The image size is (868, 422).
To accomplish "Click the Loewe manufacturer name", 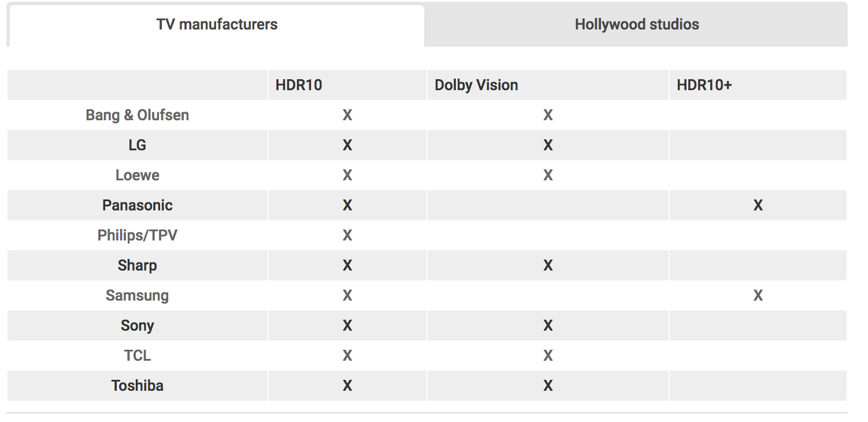I will [138, 175].
